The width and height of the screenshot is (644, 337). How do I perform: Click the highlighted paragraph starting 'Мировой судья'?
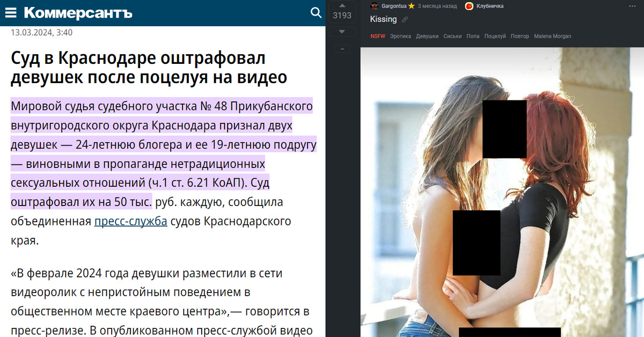(x=164, y=173)
